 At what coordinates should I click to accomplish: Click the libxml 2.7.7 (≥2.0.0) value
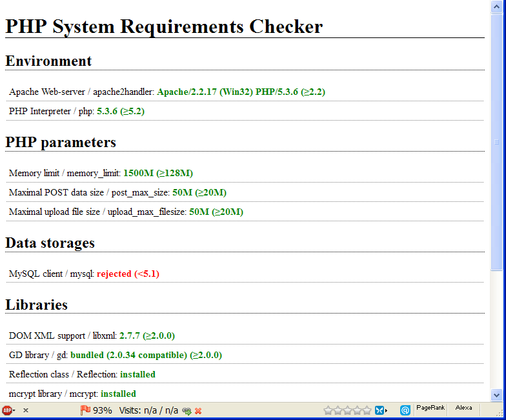(147, 335)
